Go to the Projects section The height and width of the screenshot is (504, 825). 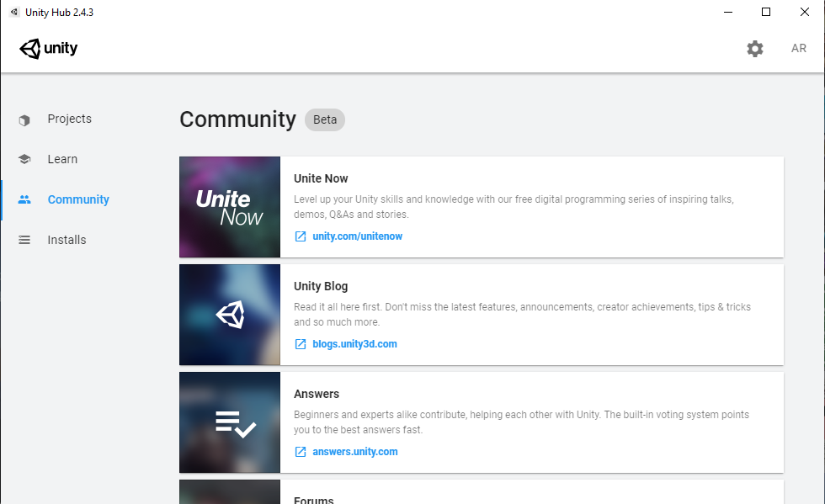tap(69, 119)
